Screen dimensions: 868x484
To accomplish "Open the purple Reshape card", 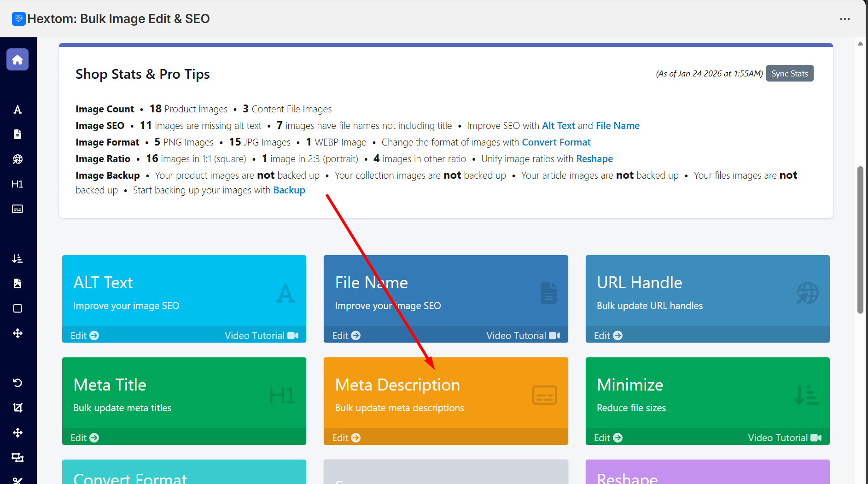I will click(708, 472).
